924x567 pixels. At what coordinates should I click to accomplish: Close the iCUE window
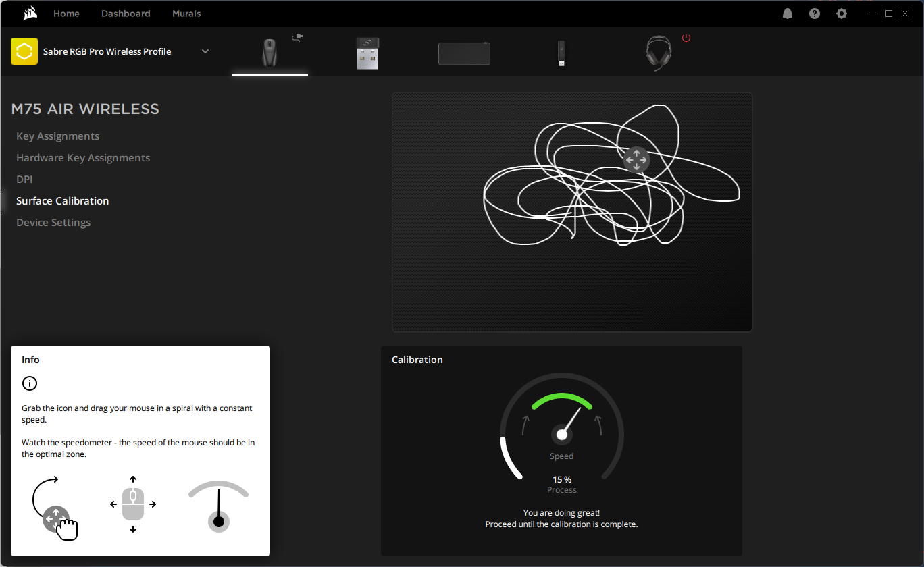coord(906,13)
